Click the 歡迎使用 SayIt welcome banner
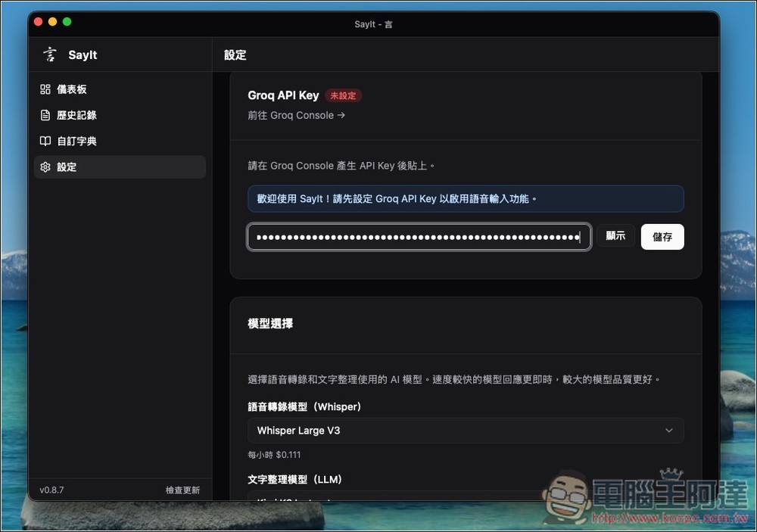The image size is (757, 532). (466, 199)
